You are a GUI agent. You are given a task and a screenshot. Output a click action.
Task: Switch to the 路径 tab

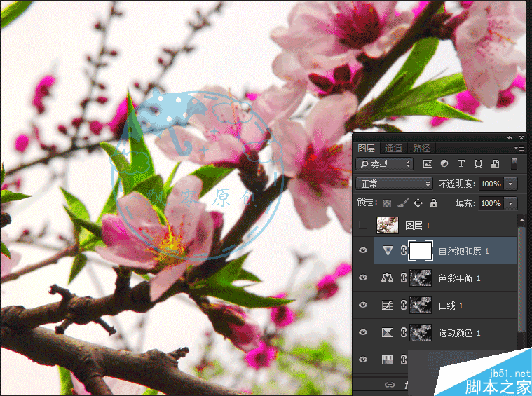point(421,149)
